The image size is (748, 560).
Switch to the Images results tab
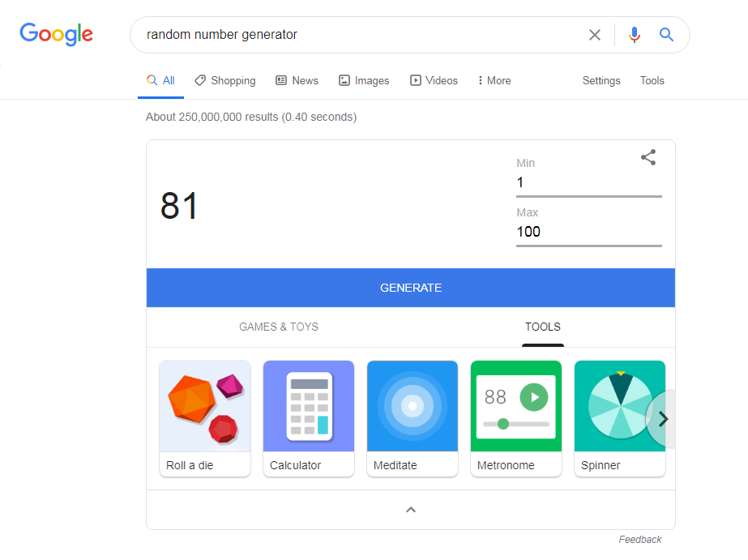coord(364,81)
